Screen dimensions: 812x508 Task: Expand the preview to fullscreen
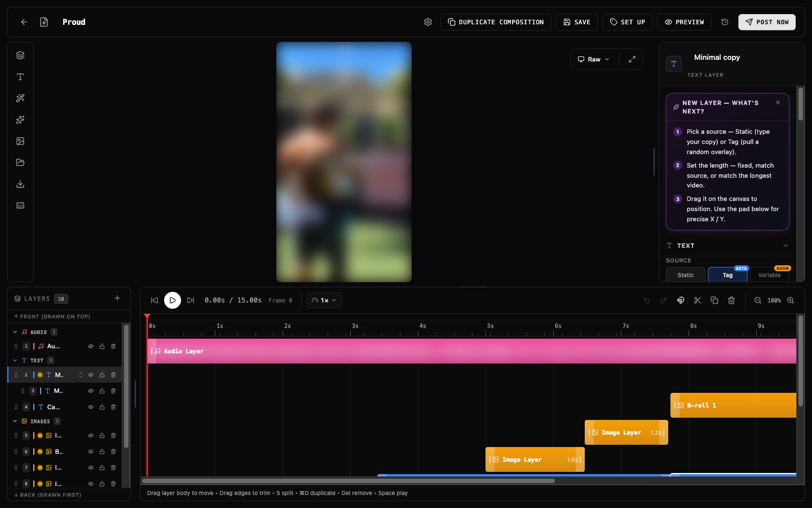coord(632,59)
